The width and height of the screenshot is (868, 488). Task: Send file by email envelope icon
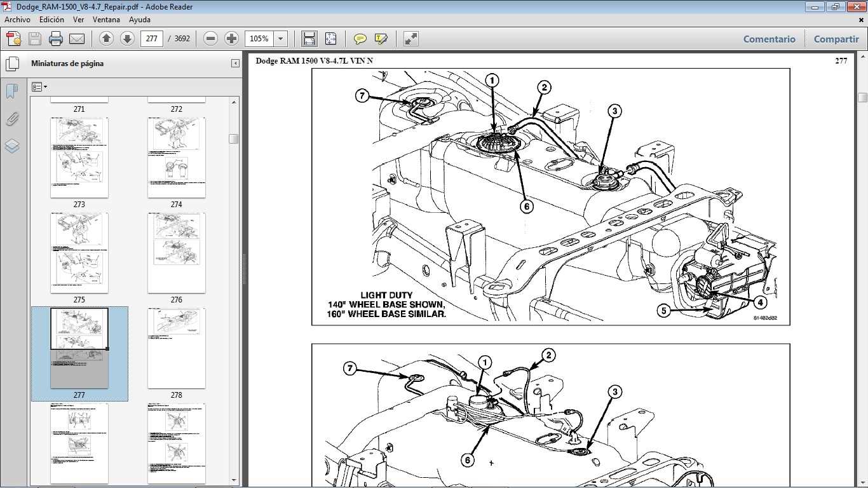(x=77, y=39)
